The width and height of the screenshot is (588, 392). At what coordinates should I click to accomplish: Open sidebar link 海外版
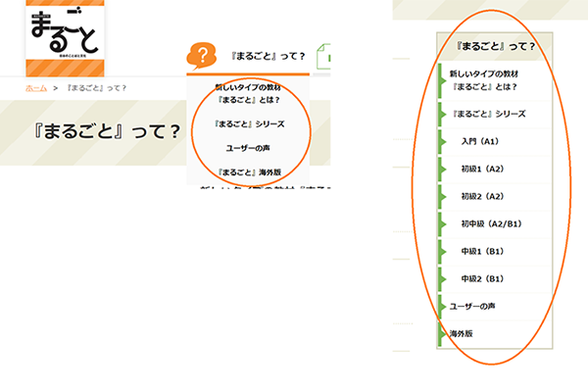point(495,333)
